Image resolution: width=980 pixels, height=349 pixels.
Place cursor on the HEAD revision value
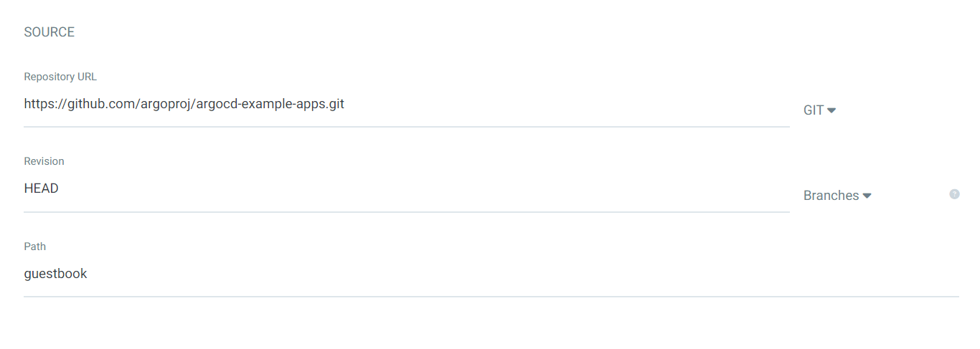coord(41,189)
